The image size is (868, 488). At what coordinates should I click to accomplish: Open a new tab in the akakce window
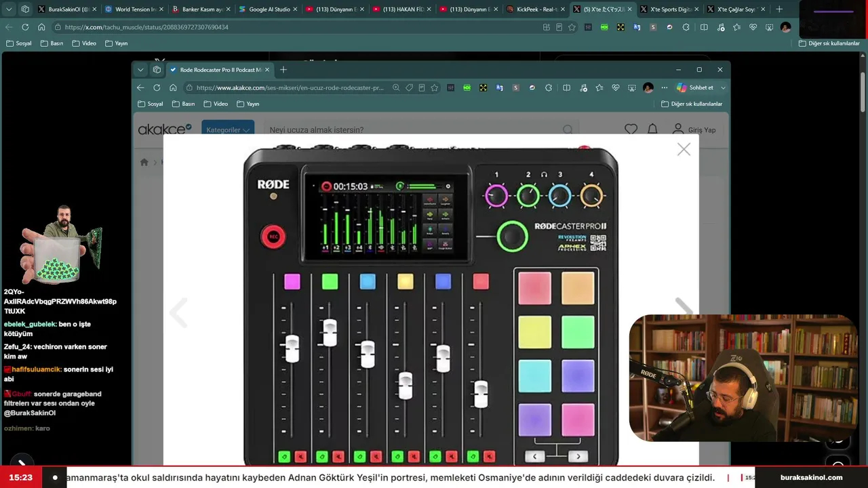283,70
